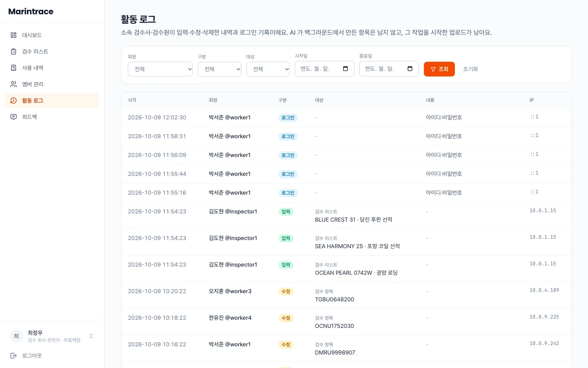588x368 pixels.
Task: Click the 조회 search button
Action: click(439, 69)
